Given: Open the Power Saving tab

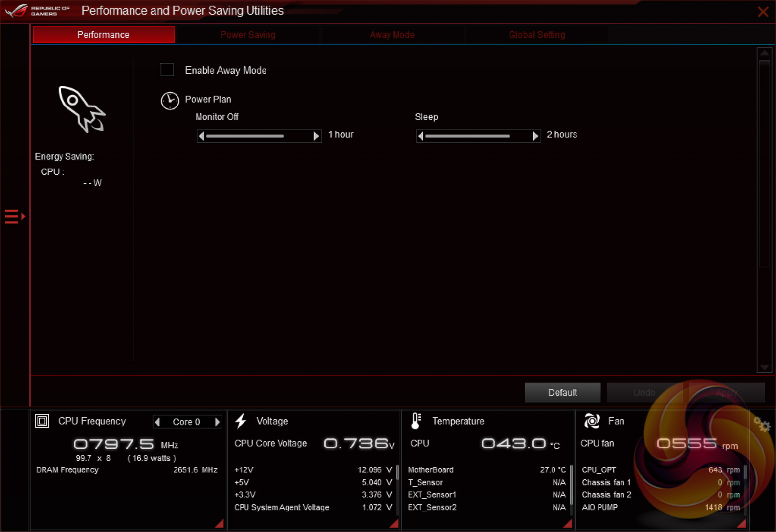Looking at the screenshot, I should tap(248, 35).
